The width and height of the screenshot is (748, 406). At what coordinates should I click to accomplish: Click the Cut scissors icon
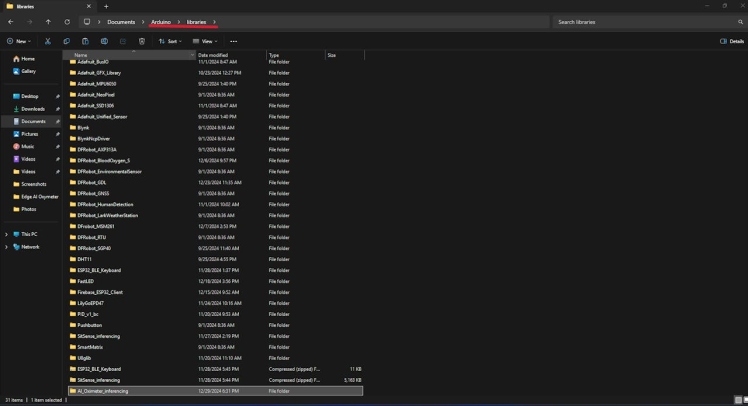49,41
